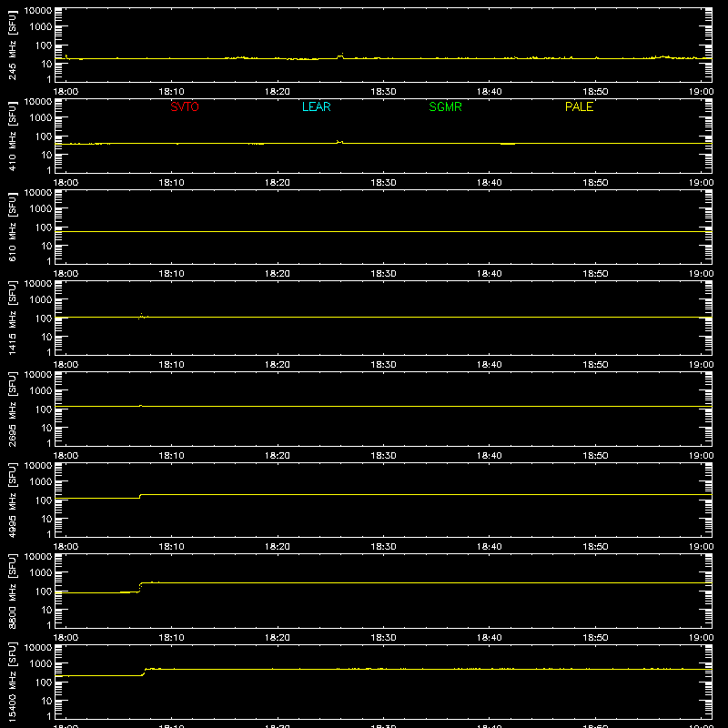Image resolution: width=728 pixels, height=728 pixels.
Task: Select the 245 MHz [SFU] axis label
Action: pyautogui.click(x=13, y=45)
